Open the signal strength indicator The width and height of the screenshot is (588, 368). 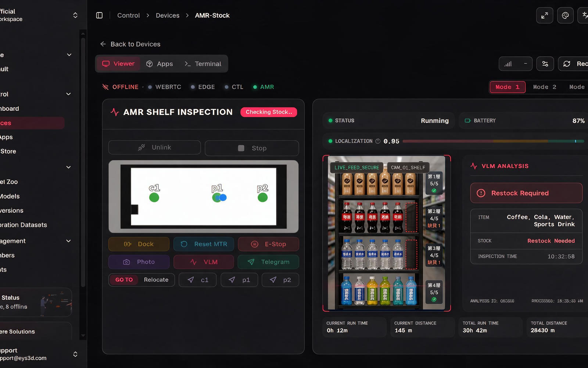[508, 64]
